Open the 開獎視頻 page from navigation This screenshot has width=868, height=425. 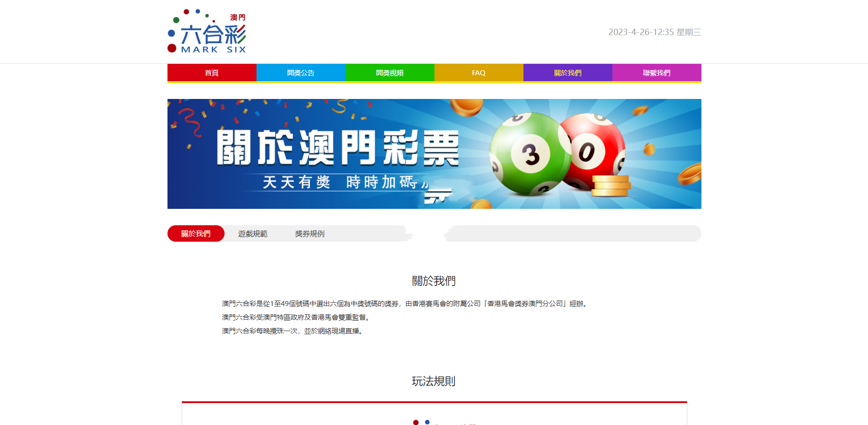390,73
